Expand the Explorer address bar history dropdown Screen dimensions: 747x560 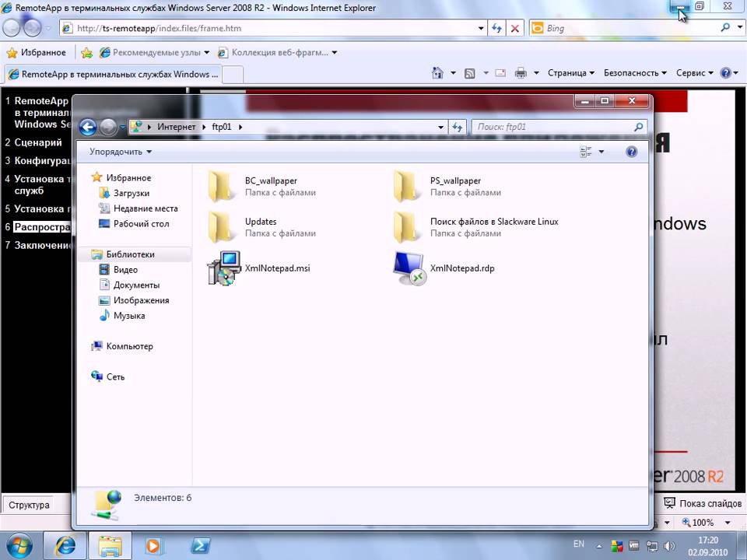[x=440, y=127]
